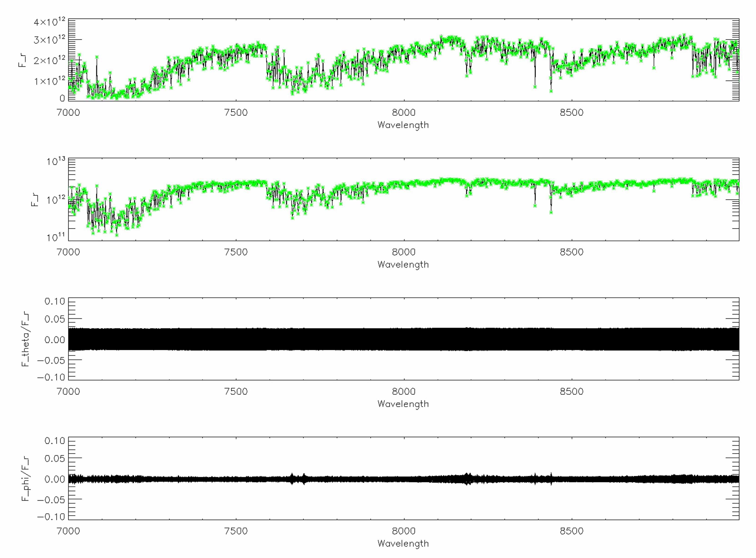Click 7000 tick below the F_phi/F_r plot

pyautogui.click(x=68, y=531)
